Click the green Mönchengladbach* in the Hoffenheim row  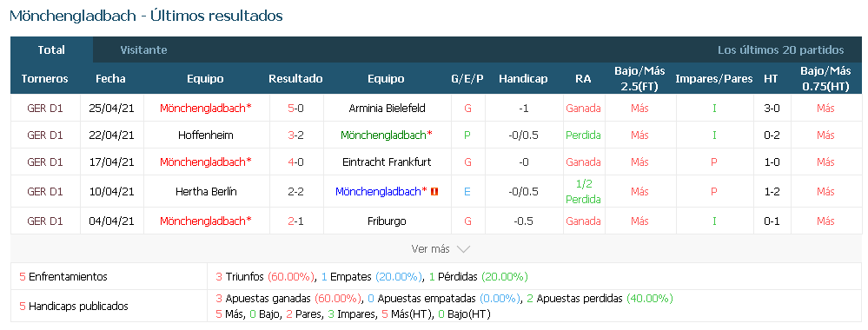(387, 135)
